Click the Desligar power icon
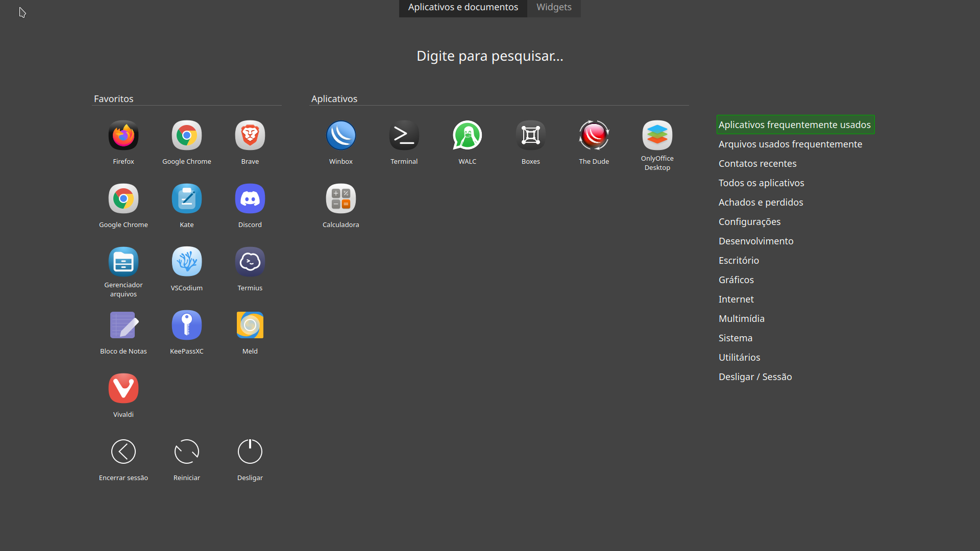The width and height of the screenshot is (980, 551). [250, 452]
